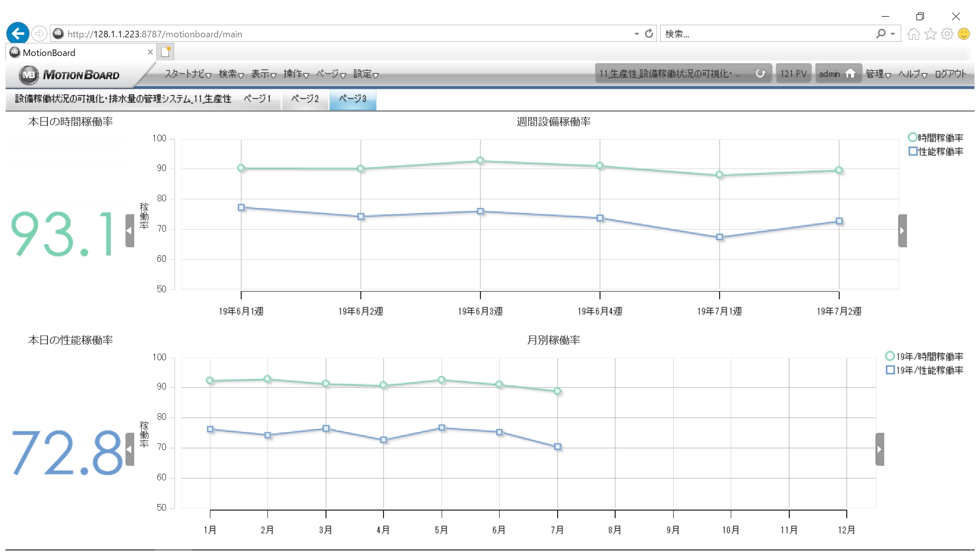980x556 pixels.
Task: Collapse the weekly chart left arrow handle
Action: (x=130, y=231)
